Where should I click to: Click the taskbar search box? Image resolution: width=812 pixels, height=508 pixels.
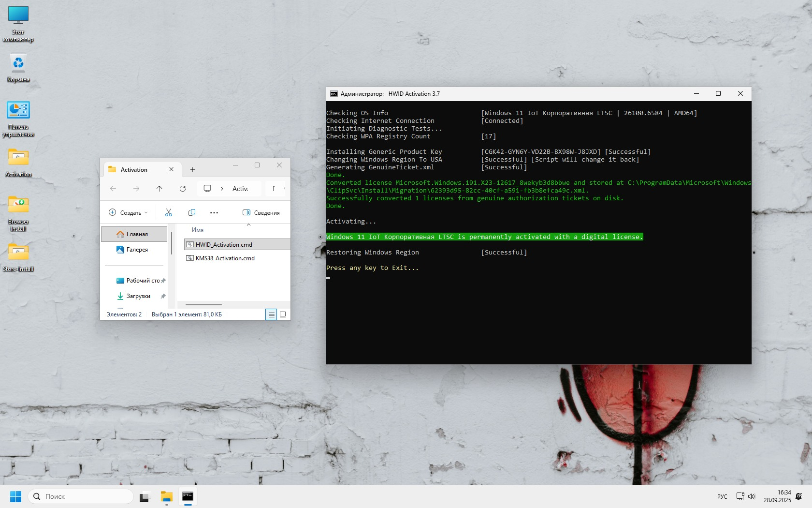81,496
